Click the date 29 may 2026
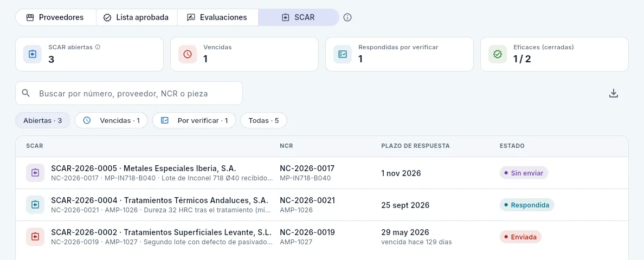 point(405,232)
